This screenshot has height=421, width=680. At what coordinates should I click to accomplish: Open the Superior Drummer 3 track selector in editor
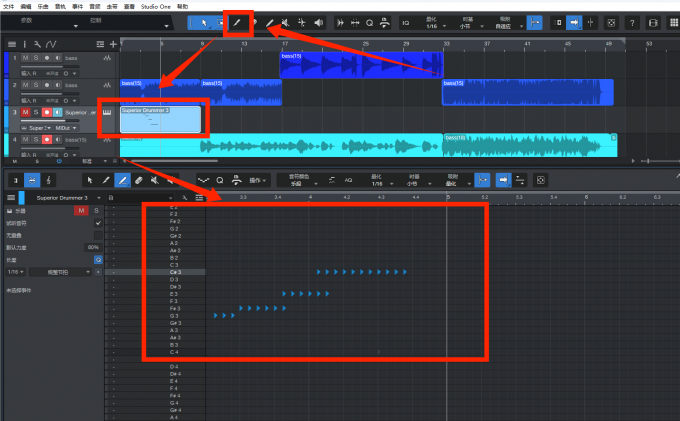70,198
